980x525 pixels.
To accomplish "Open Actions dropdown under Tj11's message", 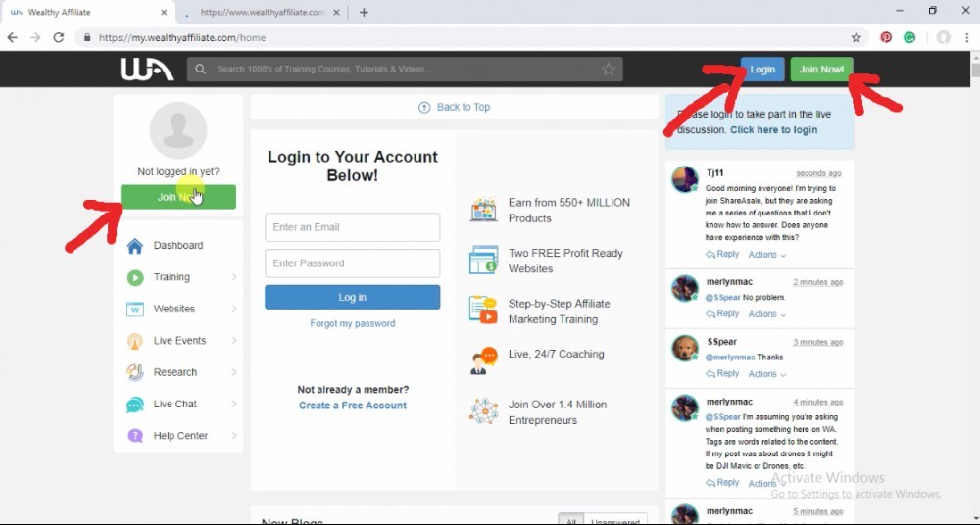I will tap(767, 255).
